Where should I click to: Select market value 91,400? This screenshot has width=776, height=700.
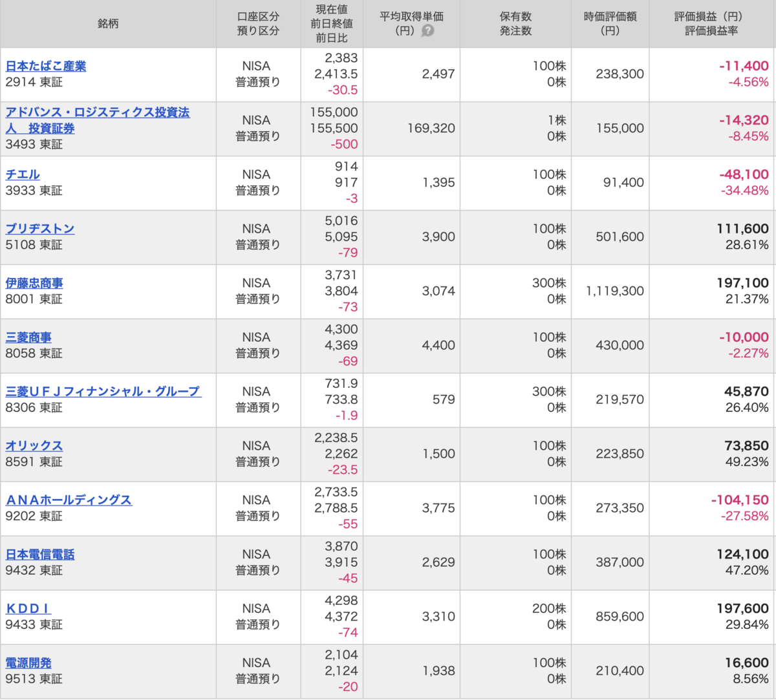[623, 182]
